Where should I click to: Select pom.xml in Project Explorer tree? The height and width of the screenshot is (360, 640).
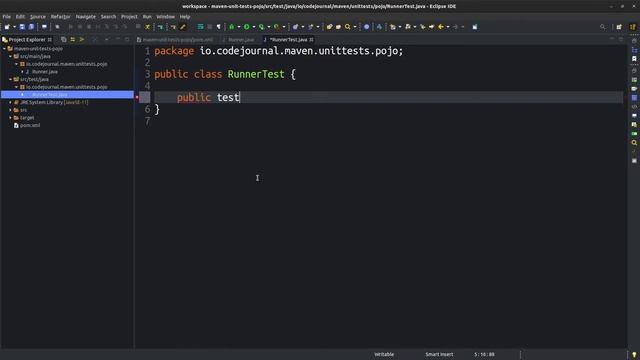coord(30,125)
